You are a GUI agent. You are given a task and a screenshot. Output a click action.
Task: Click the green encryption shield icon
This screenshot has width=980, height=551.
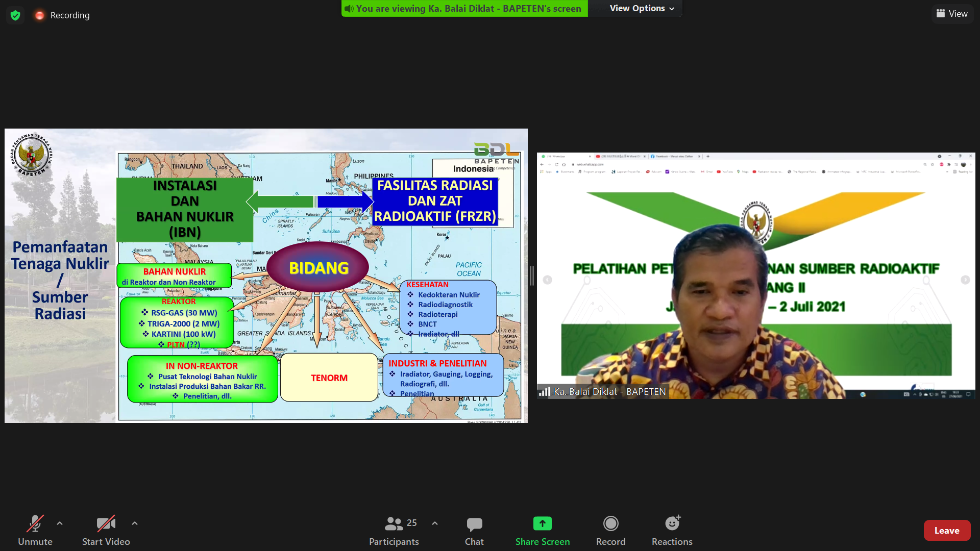15,15
